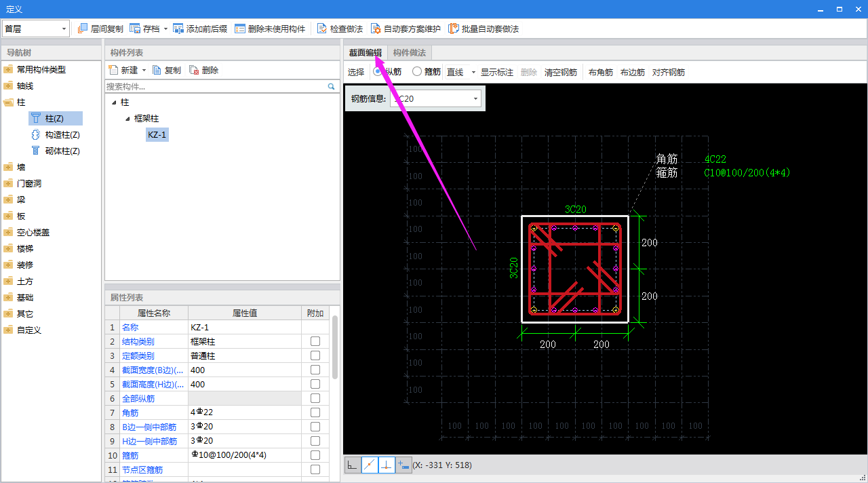Viewport: 868px width, 483px height.
Task: Open the 存档 dropdown arrow
Action: coord(165,29)
